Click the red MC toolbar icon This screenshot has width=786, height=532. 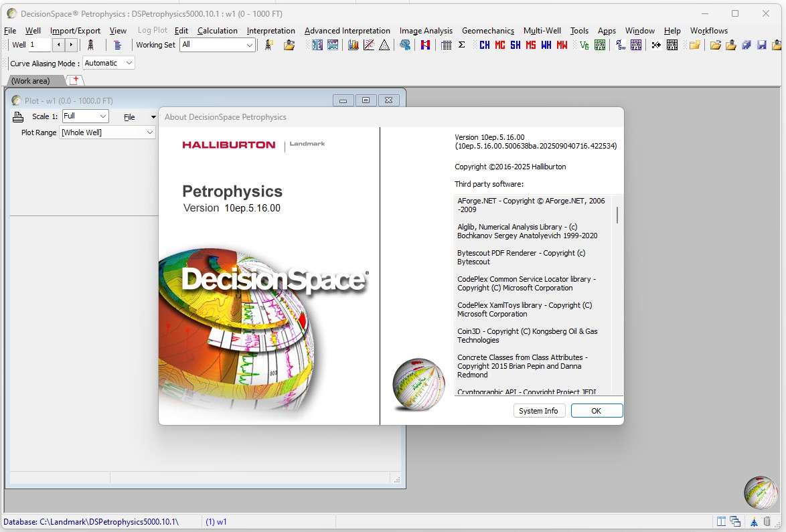point(500,45)
